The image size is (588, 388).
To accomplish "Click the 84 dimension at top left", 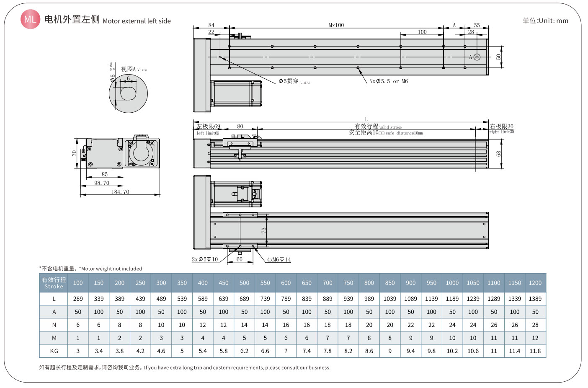I will (x=211, y=25).
